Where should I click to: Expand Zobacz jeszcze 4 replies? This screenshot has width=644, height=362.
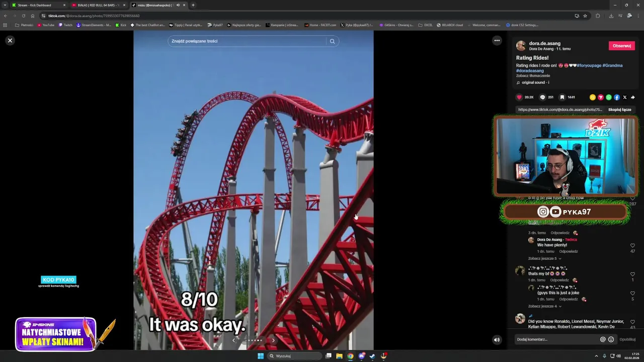544,306
